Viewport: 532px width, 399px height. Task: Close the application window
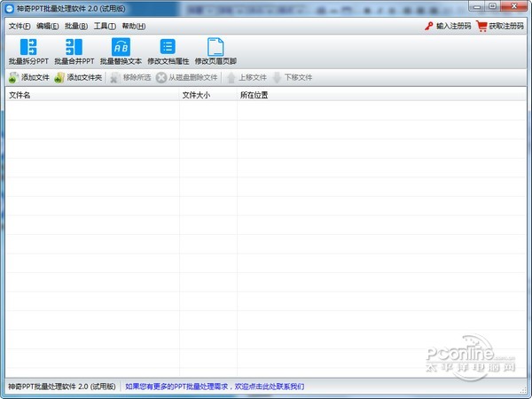[x=514, y=6]
